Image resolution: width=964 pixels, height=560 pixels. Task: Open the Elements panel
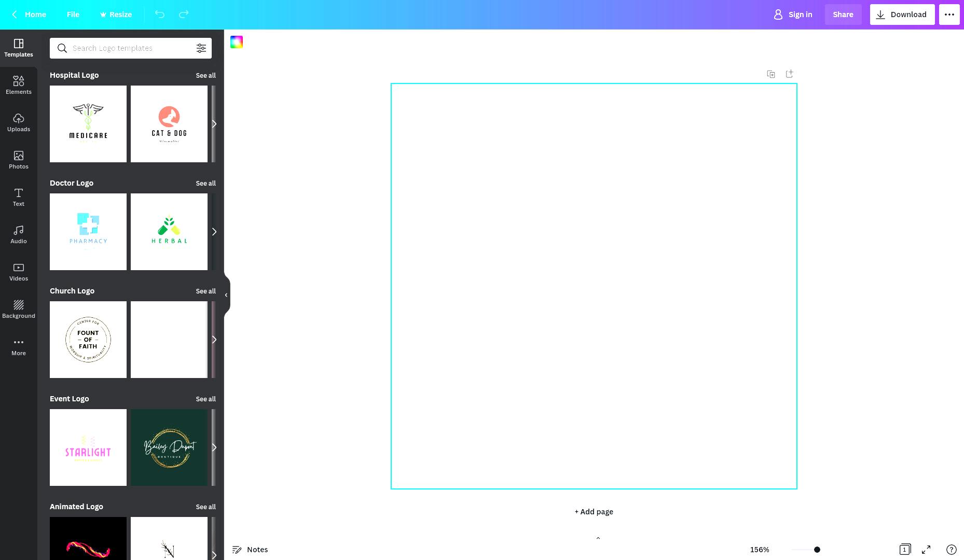pos(19,85)
